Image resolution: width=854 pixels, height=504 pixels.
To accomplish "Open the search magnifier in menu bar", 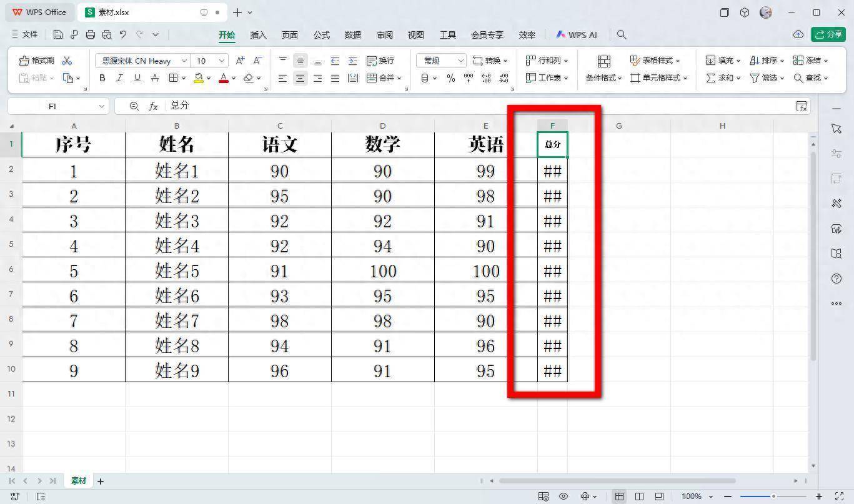I will click(x=622, y=35).
